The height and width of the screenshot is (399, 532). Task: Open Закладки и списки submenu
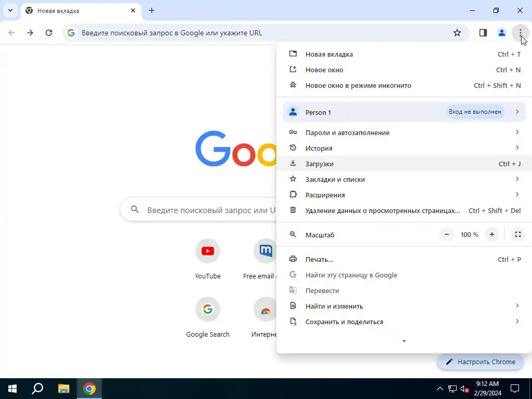click(404, 179)
